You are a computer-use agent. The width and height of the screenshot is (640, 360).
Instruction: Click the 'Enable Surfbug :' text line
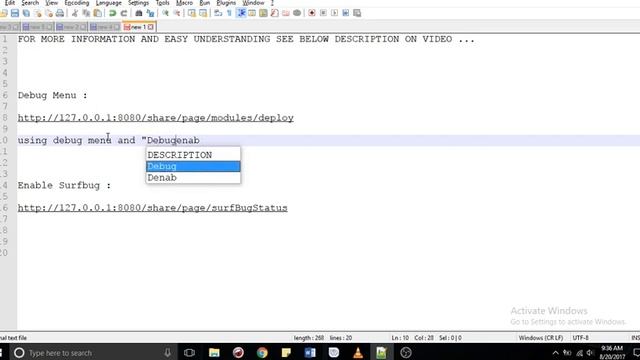point(64,186)
